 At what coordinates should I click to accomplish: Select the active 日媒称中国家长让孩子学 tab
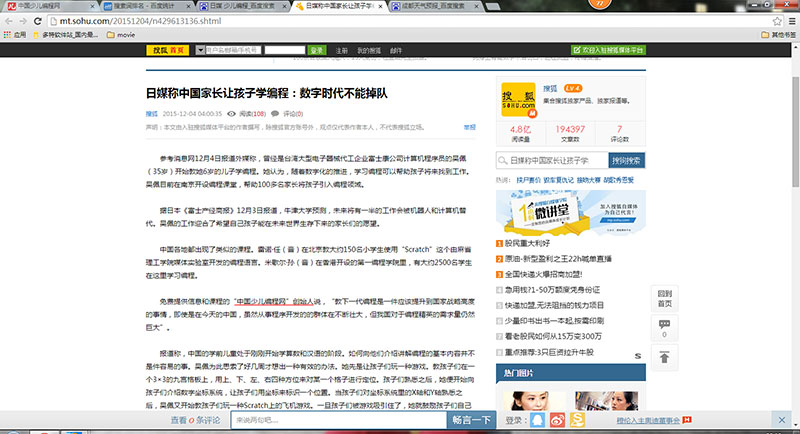(x=339, y=6)
